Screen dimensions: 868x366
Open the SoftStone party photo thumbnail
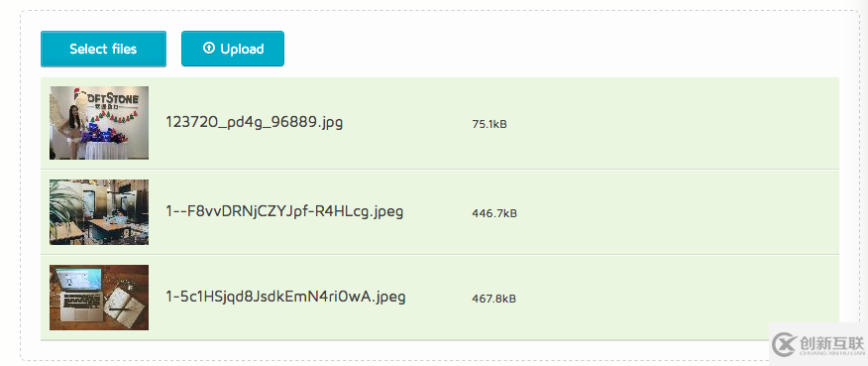click(99, 123)
